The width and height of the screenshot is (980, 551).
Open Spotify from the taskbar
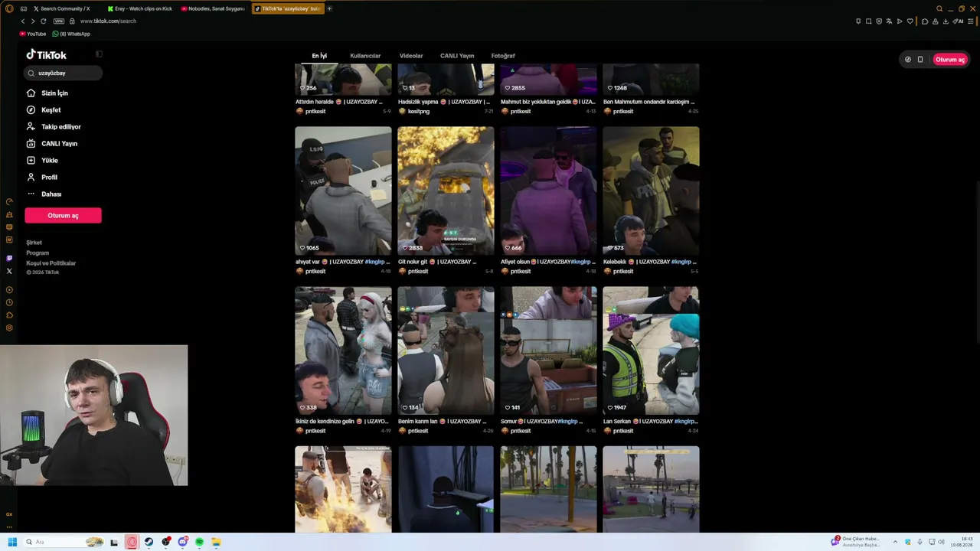pyautogui.click(x=199, y=542)
